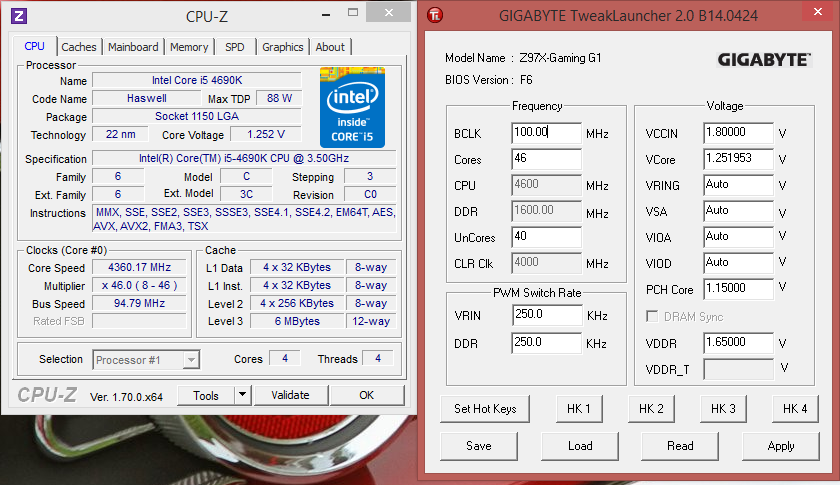Click the Level 3 cache '6 MBytes'
840x485 pixels.
click(297, 321)
